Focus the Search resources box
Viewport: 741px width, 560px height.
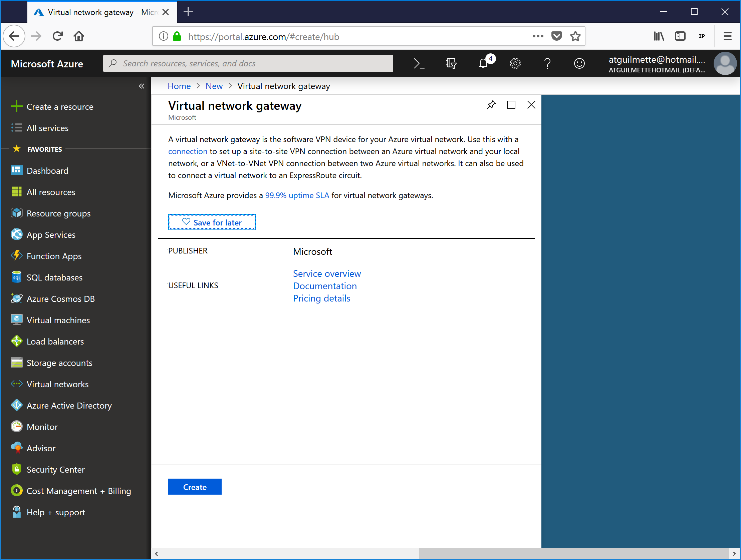(x=248, y=63)
